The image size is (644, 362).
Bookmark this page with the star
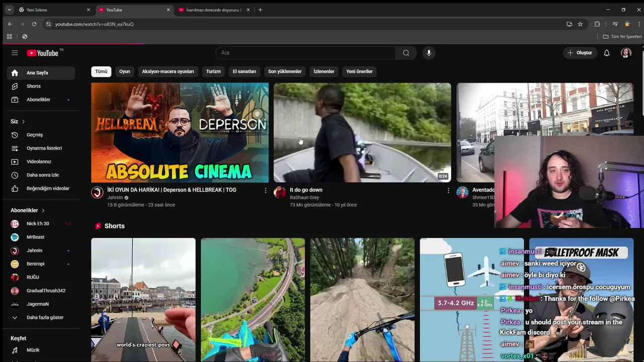(x=580, y=24)
